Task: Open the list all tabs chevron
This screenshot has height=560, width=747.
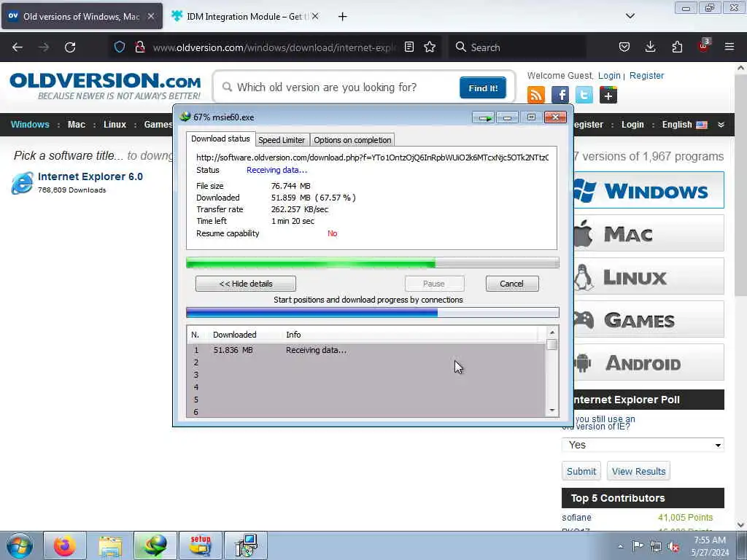Action: click(630, 16)
